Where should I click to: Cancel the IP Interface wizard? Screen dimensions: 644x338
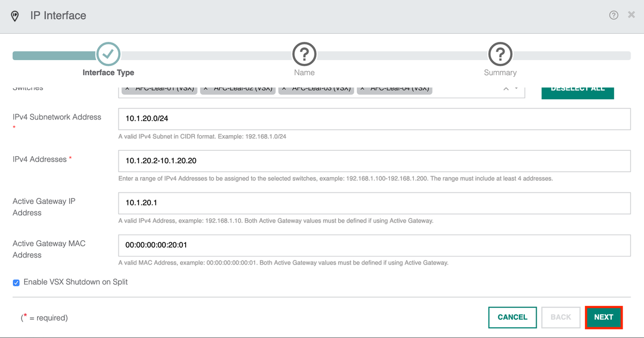click(512, 317)
